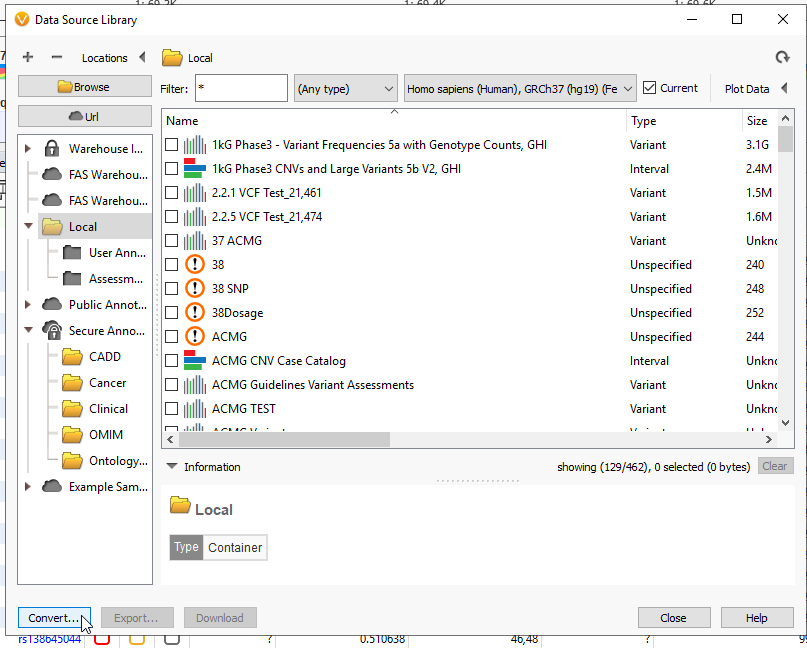This screenshot has width=807, height=648.
Task: Click inside the Filter input field
Action: [240, 87]
